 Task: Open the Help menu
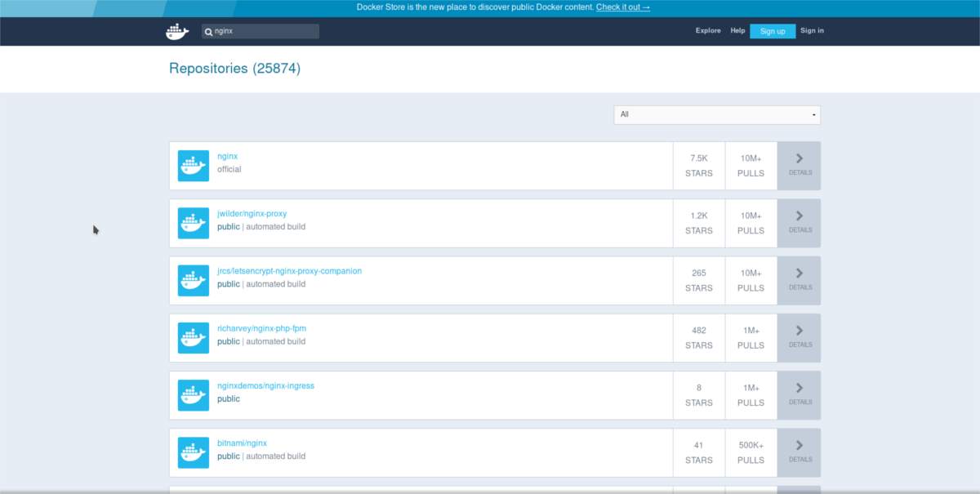(737, 31)
